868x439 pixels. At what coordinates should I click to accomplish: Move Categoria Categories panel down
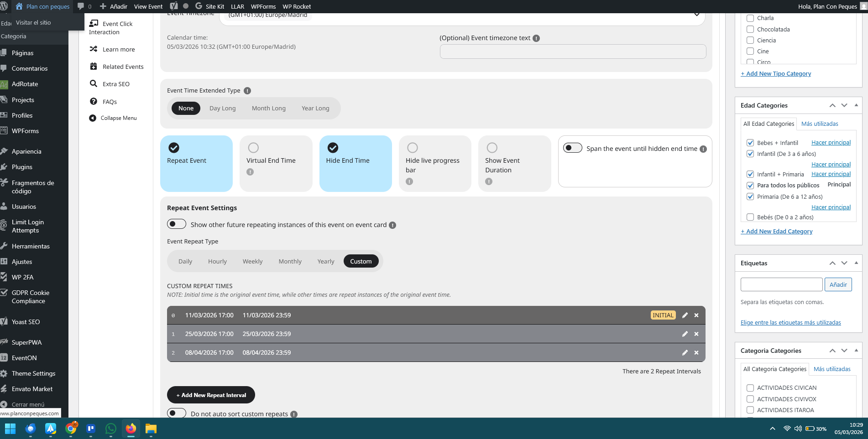[x=844, y=351]
